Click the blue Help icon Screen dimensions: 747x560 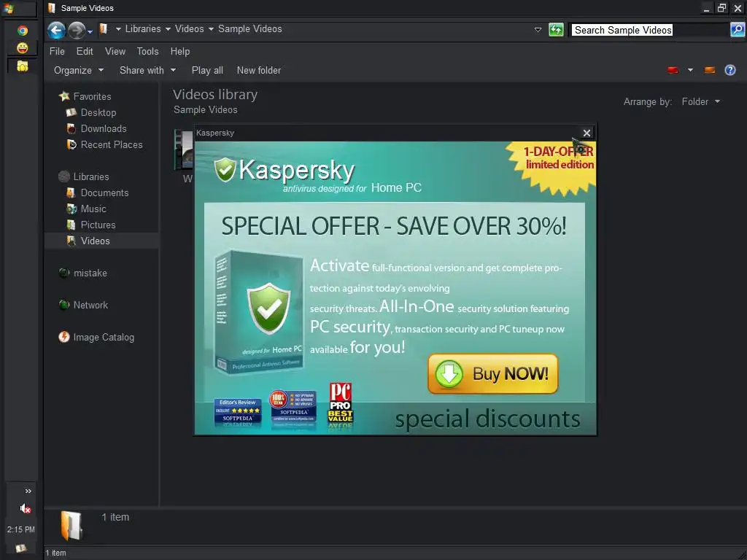[729, 71]
